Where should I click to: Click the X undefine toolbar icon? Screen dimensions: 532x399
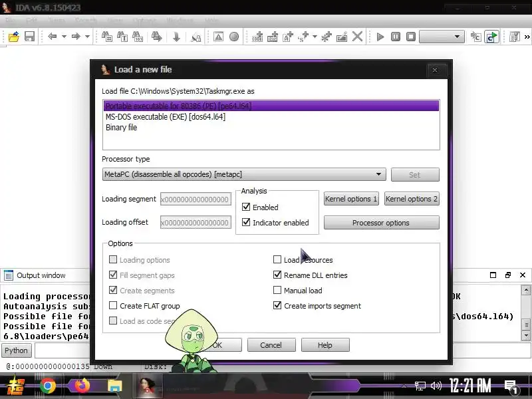(x=357, y=37)
